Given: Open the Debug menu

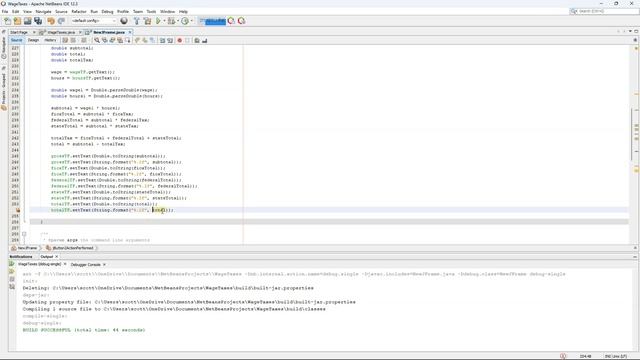Looking at the screenshot, I should point(107,11).
